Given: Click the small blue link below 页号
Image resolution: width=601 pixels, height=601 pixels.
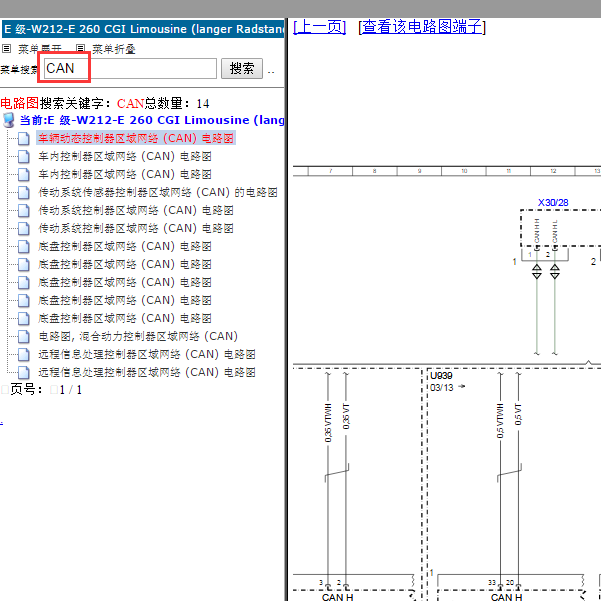Looking at the screenshot, I should [2, 423].
